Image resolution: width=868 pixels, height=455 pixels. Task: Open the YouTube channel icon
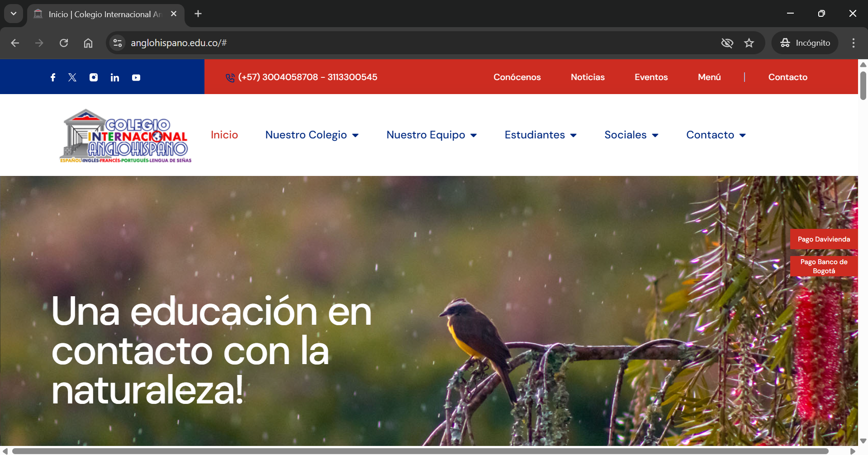pos(136,78)
